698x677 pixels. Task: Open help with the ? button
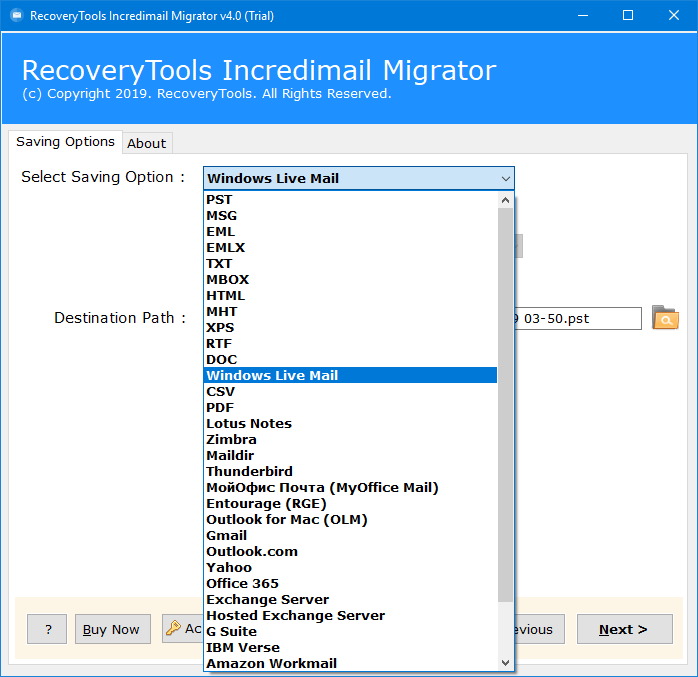pyautogui.click(x=47, y=629)
